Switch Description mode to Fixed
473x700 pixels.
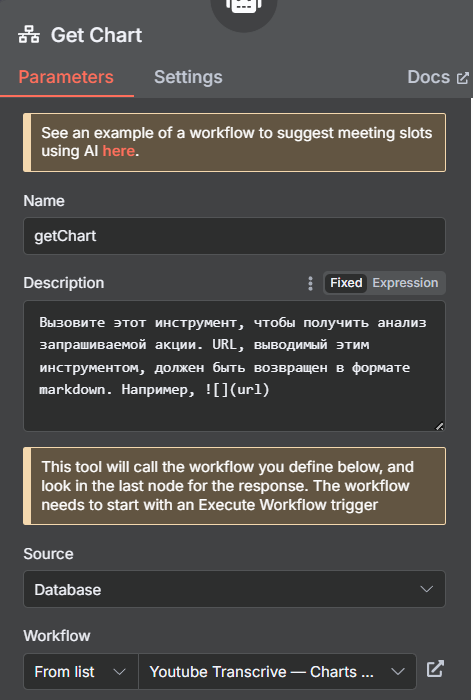click(x=346, y=283)
